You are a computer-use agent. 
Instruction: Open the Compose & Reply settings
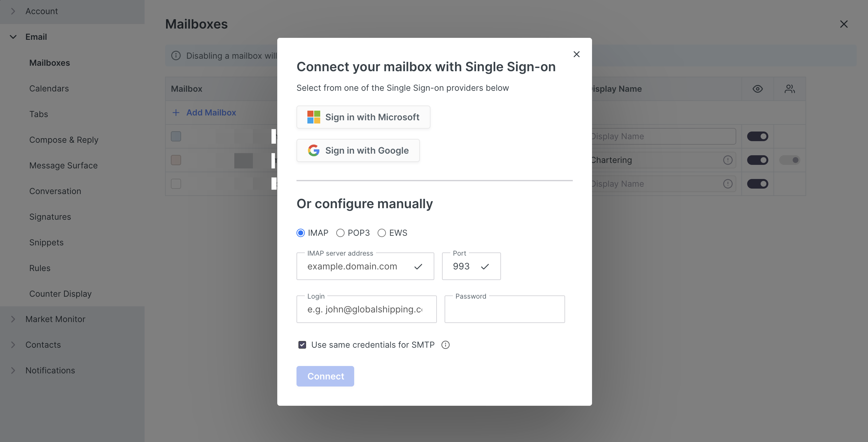(x=64, y=140)
